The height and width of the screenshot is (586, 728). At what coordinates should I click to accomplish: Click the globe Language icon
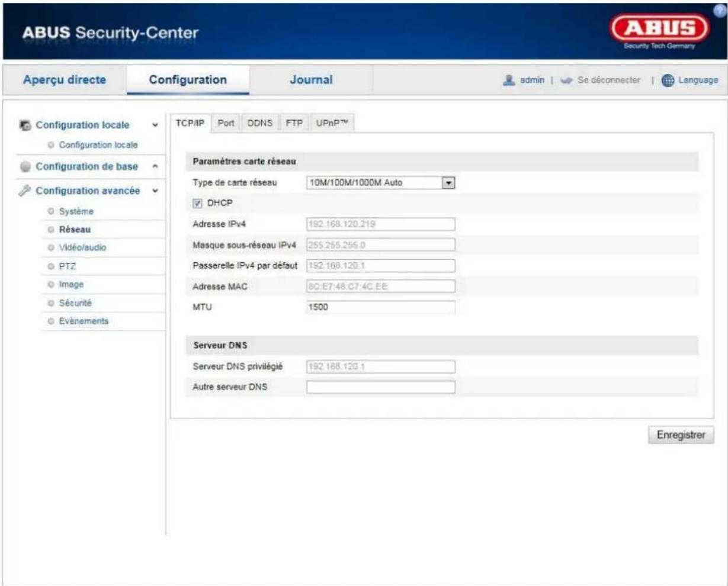click(x=667, y=80)
